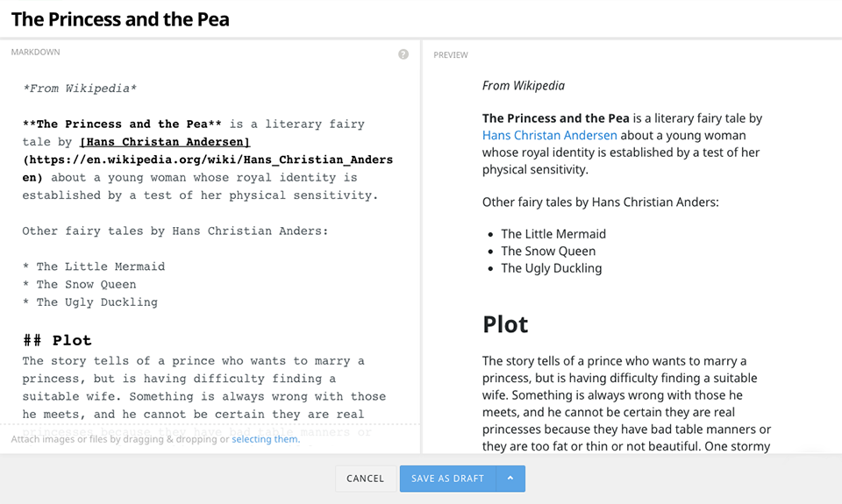Image resolution: width=842 pixels, height=504 pixels.
Task: Click the "selecting them" attach files link
Action: [266, 439]
